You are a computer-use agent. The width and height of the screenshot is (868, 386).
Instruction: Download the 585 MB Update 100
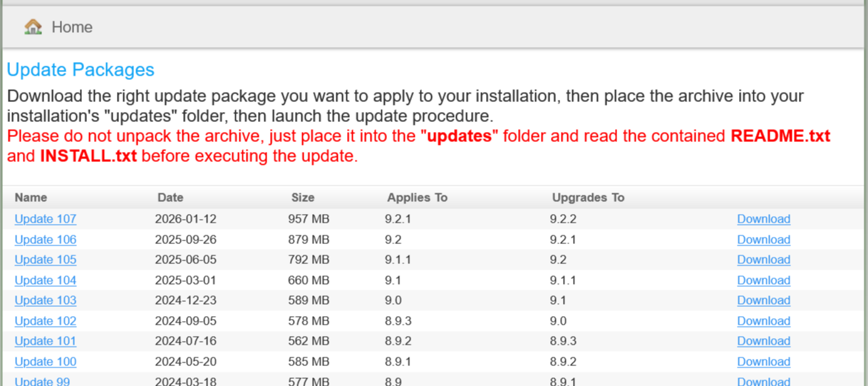pos(763,362)
